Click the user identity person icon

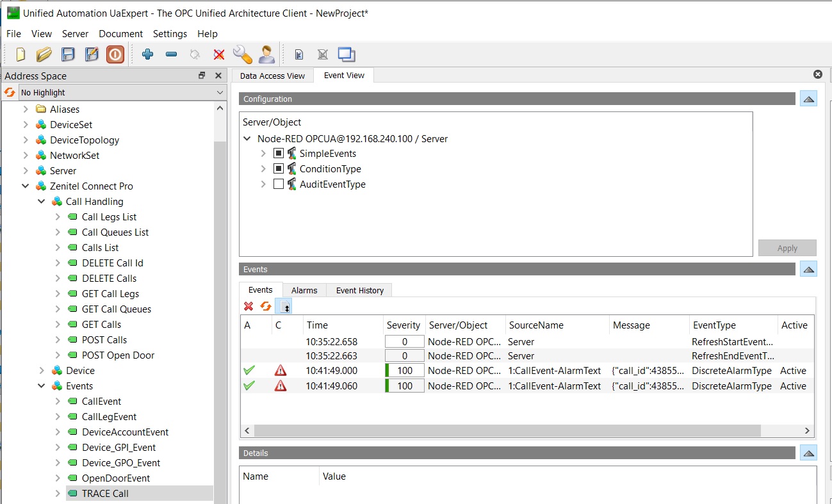coord(266,54)
